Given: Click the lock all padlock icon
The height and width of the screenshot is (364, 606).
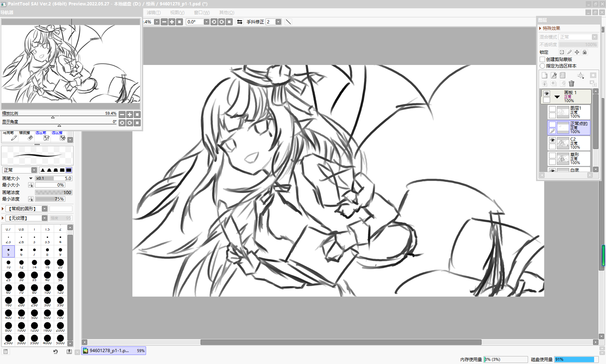Looking at the screenshot, I should tap(584, 52).
